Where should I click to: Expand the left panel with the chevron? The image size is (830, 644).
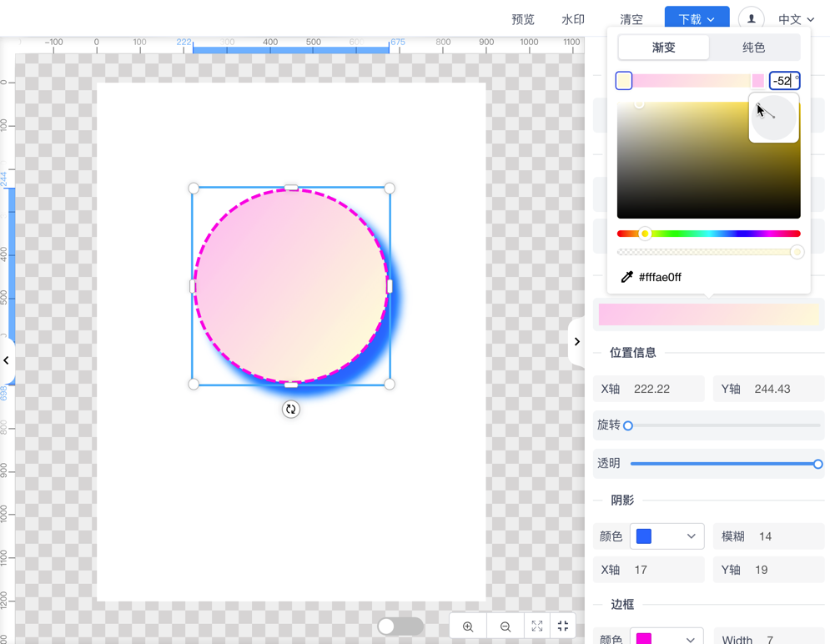click(7, 360)
